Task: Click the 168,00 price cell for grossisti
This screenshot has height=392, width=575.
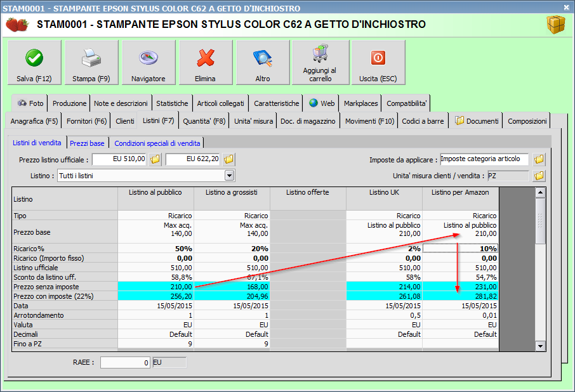Action: coord(232,287)
